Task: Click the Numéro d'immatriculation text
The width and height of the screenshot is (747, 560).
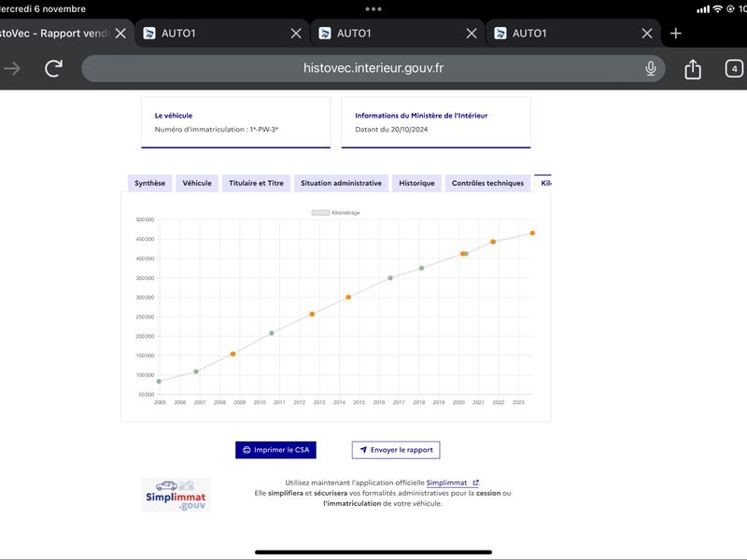Action: [x=217, y=130]
